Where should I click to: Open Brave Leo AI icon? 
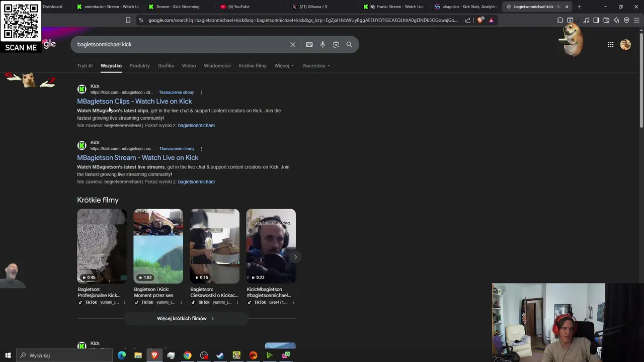(x=616, y=20)
